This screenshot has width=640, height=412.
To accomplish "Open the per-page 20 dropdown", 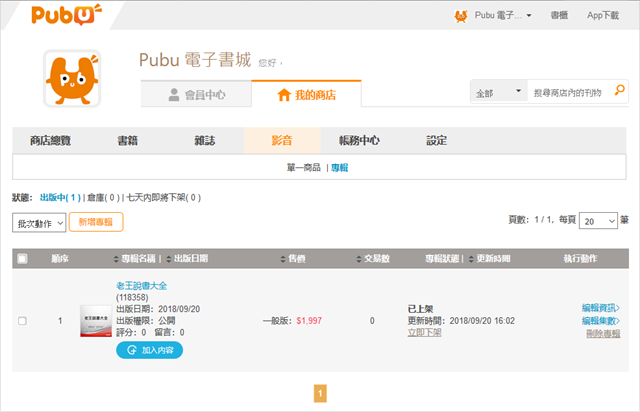I will pyautogui.click(x=598, y=221).
